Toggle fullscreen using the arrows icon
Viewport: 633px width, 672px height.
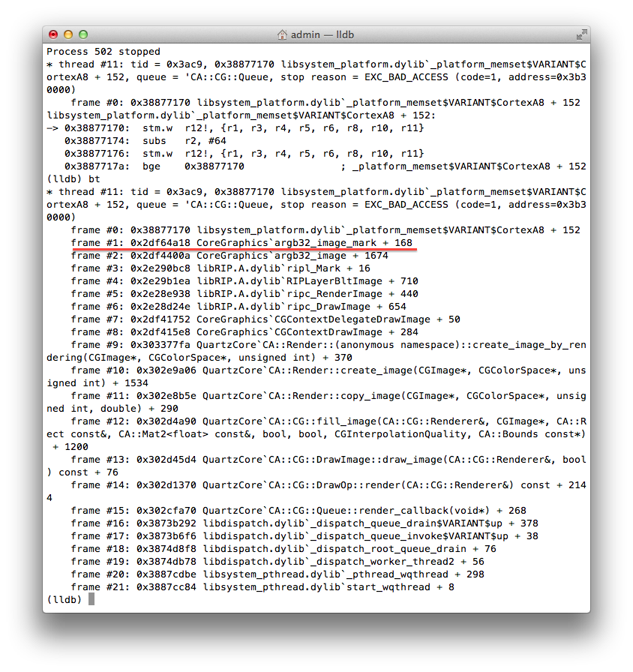click(x=581, y=34)
